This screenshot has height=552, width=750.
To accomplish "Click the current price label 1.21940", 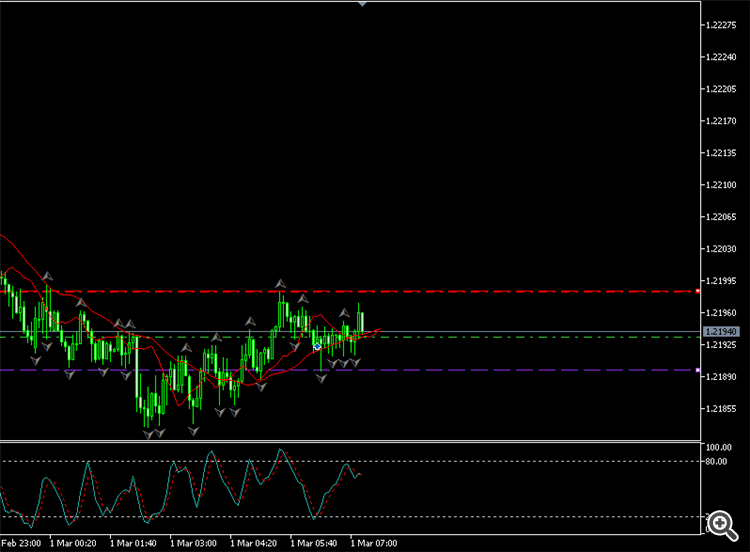I will (721, 331).
